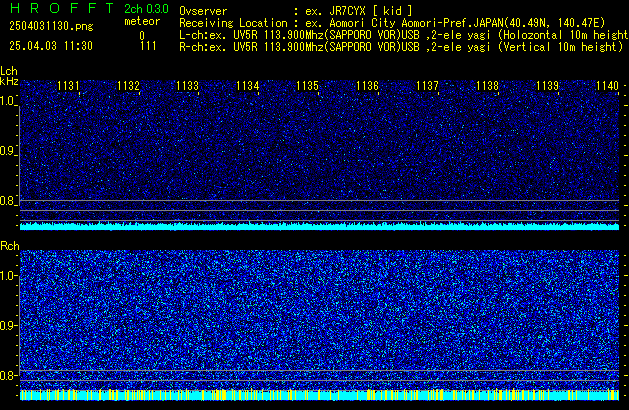Click the 1136 time marker
This screenshot has height=410, width=629.
click(x=367, y=86)
